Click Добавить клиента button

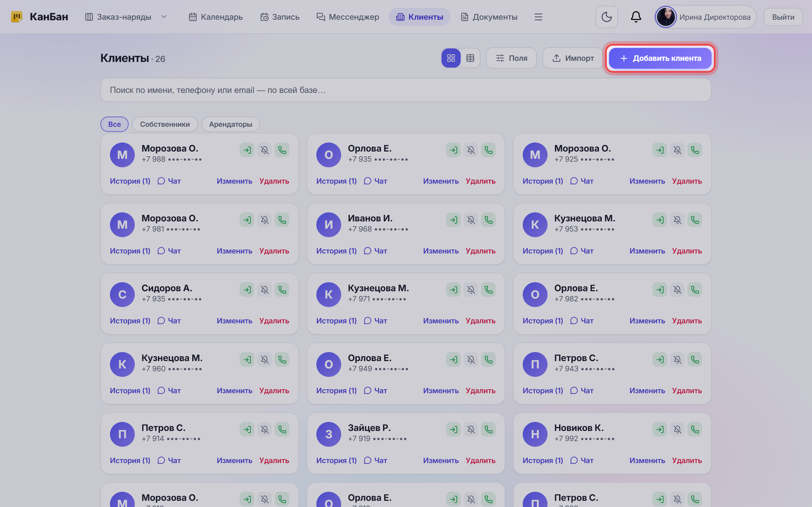point(660,58)
